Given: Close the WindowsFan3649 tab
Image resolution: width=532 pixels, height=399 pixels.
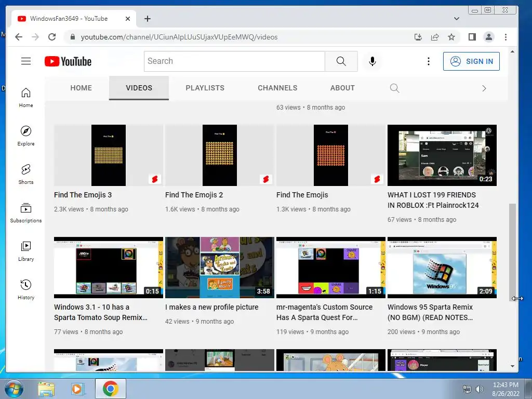Looking at the screenshot, I should click(x=128, y=19).
